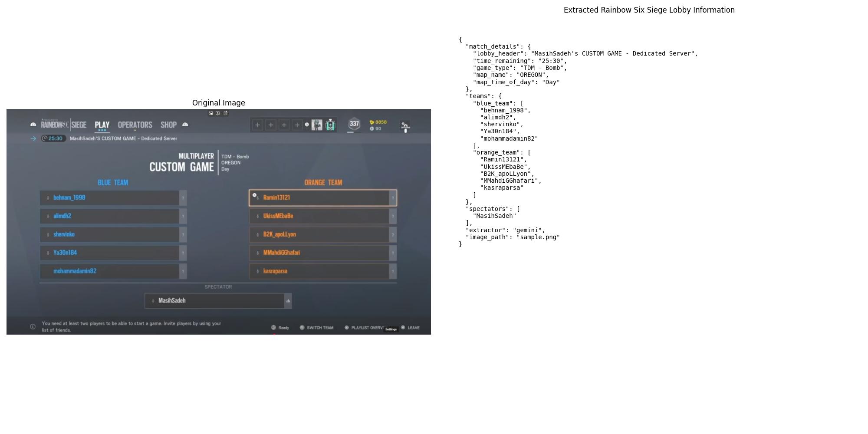Switch to the PLAY tab
Viewport: 868px width, 434px height.
tap(102, 125)
